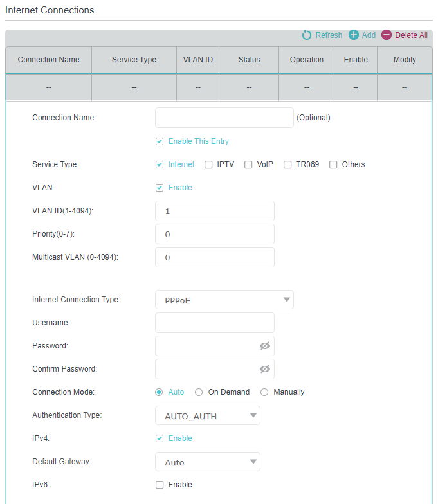Image resolution: width=438 pixels, height=504 pixels.
Task: Toggle the Enable This Entry checkbox
Action: 160,141
